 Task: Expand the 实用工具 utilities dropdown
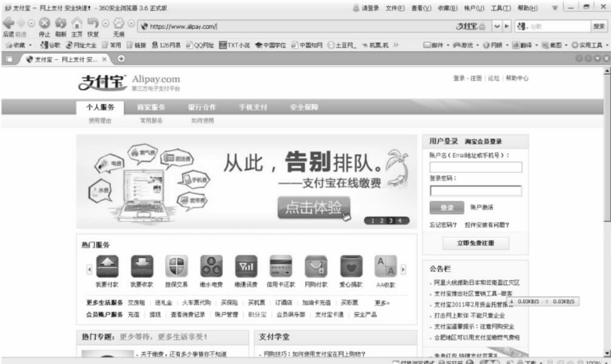[607, 45]
